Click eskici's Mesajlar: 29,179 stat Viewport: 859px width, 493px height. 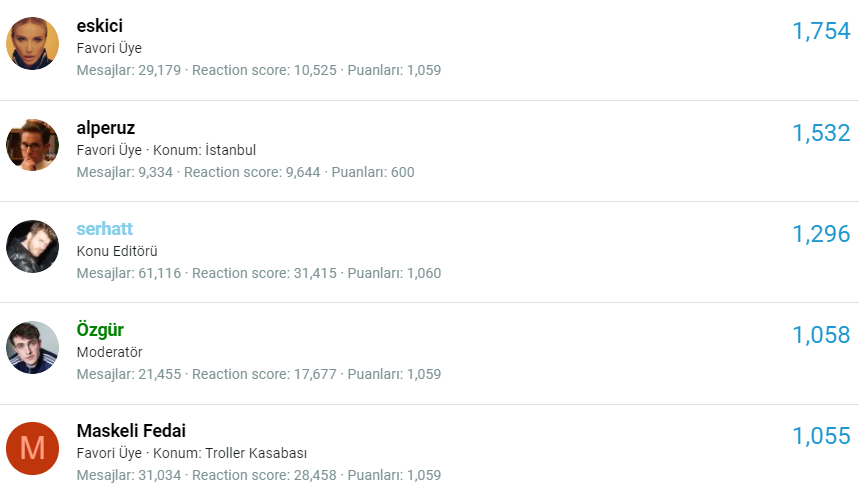[129, 71]
